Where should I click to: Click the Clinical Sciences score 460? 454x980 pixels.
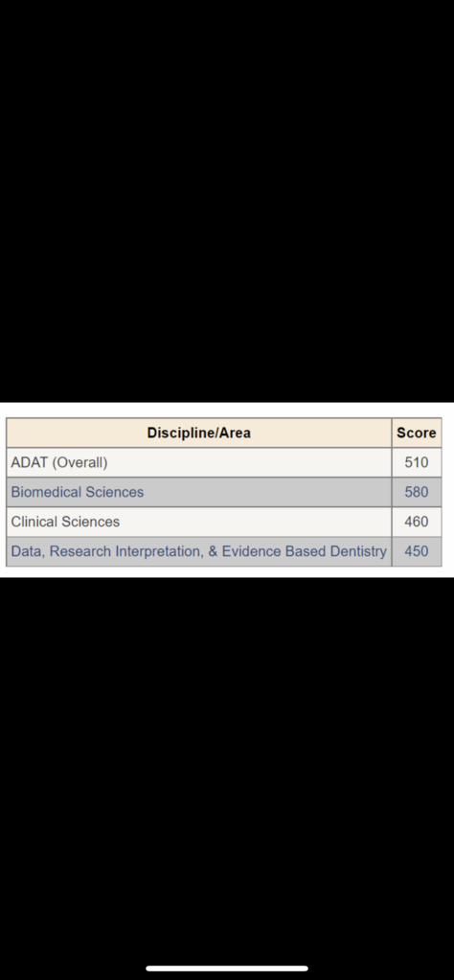[417, 522]
